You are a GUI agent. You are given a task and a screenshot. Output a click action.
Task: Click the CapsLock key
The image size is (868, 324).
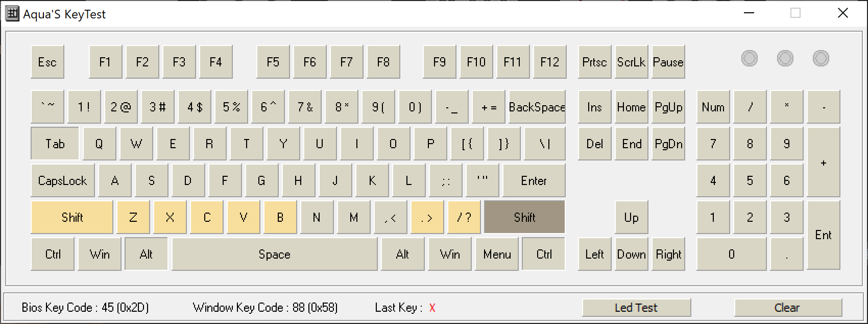point(63,181)
